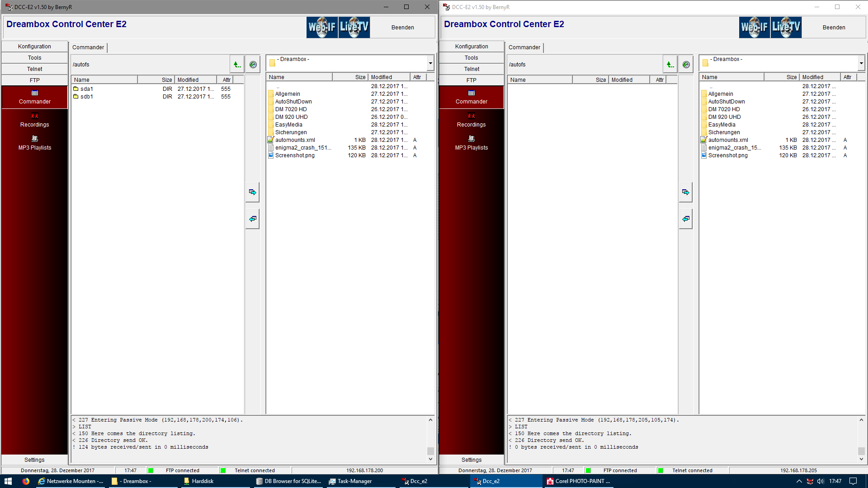Open the sda1 folder in remote list
The width and height of the screenshot is (868, 488).
pos(86,89)
